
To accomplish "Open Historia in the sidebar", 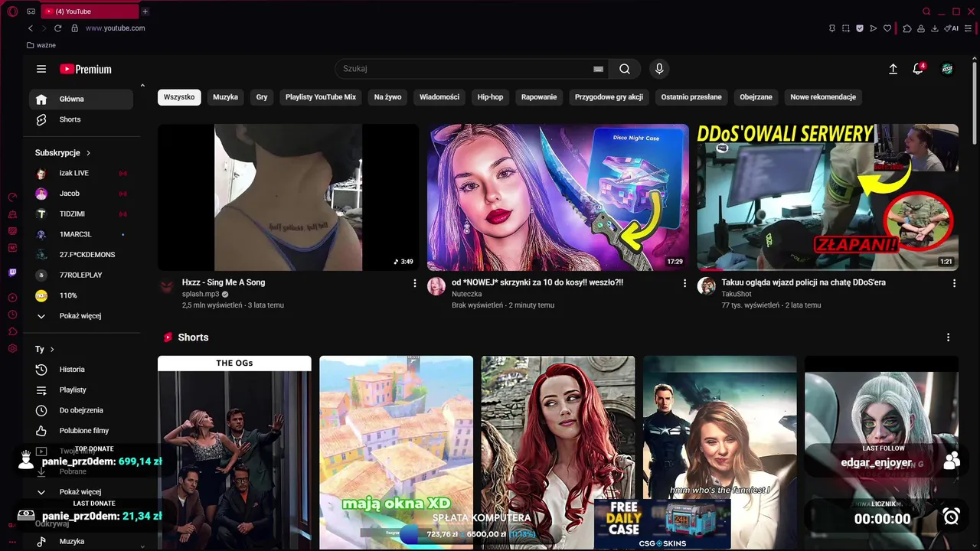I will [x=81, y=370].
